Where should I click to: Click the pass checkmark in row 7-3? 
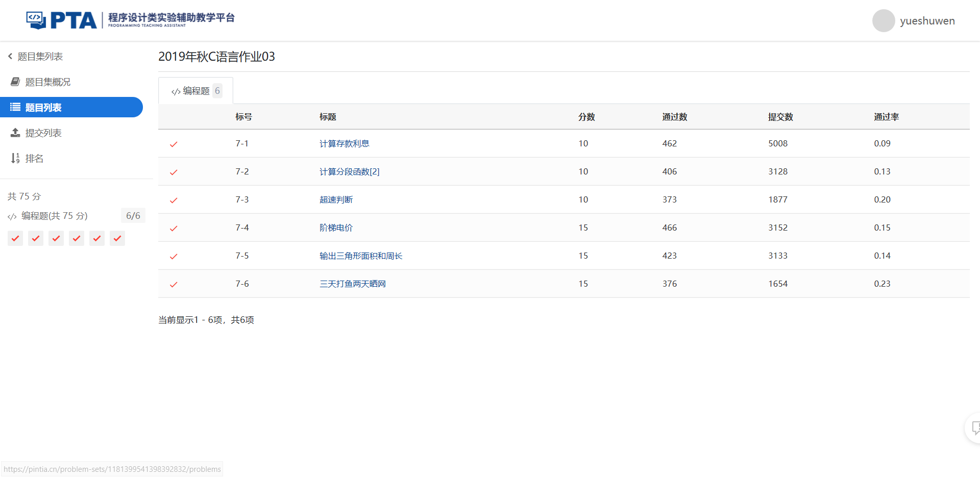[174, 200]
